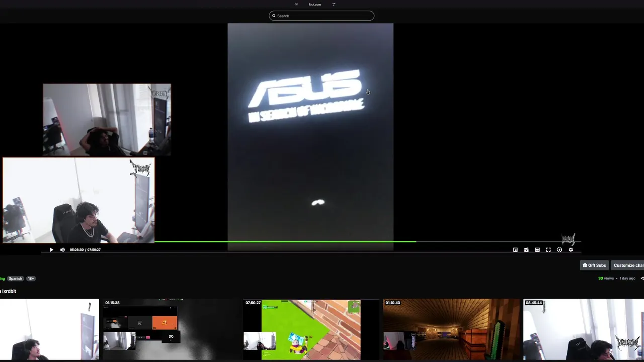Click the 33 views count

(606, 278)
